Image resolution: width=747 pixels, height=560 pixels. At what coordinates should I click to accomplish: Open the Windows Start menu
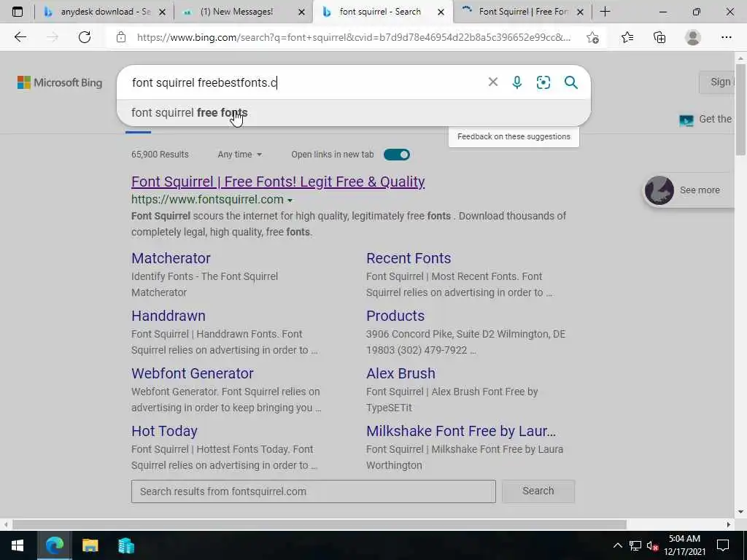coord(18,545)
